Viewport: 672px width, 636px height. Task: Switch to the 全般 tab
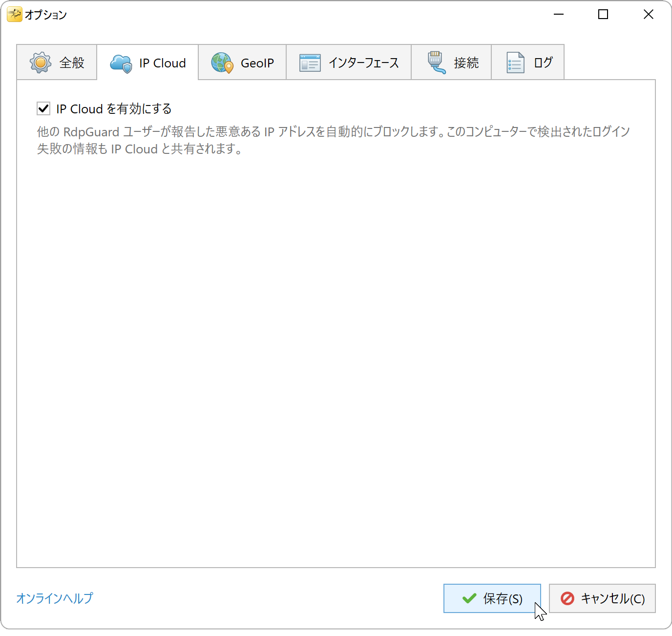coord(57,63)
